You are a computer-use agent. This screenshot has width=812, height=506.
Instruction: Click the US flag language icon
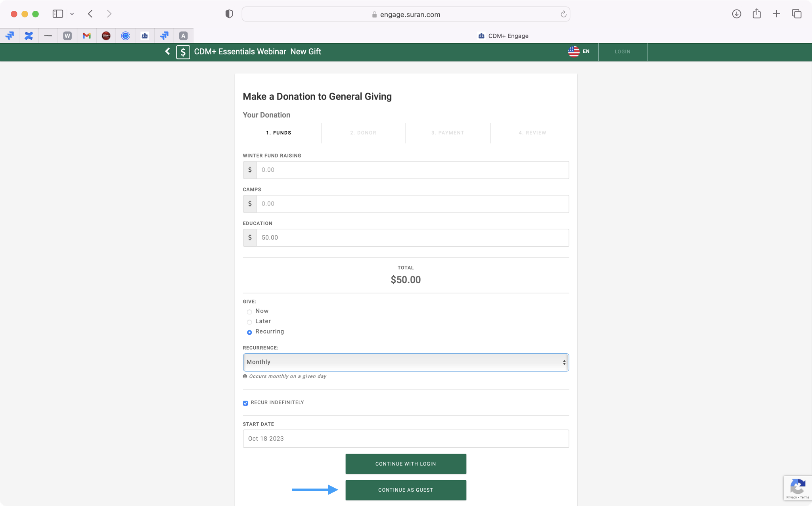pos(573,52)
